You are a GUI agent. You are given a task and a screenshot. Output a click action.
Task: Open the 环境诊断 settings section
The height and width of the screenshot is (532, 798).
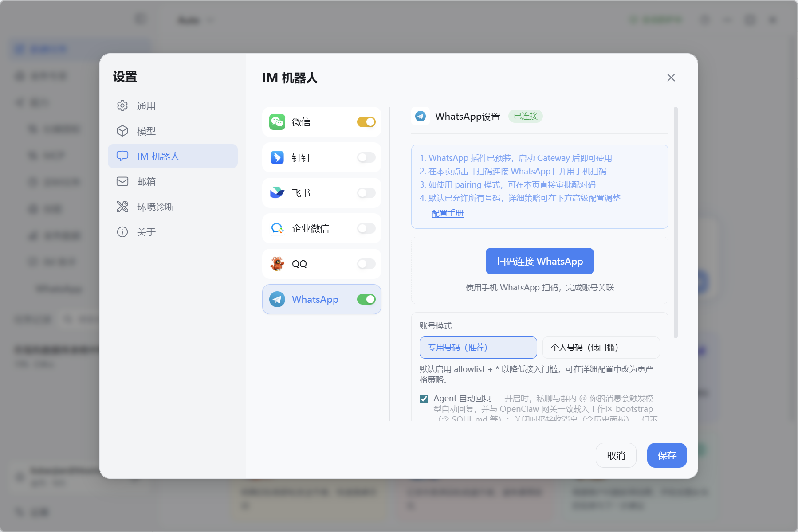173,207
